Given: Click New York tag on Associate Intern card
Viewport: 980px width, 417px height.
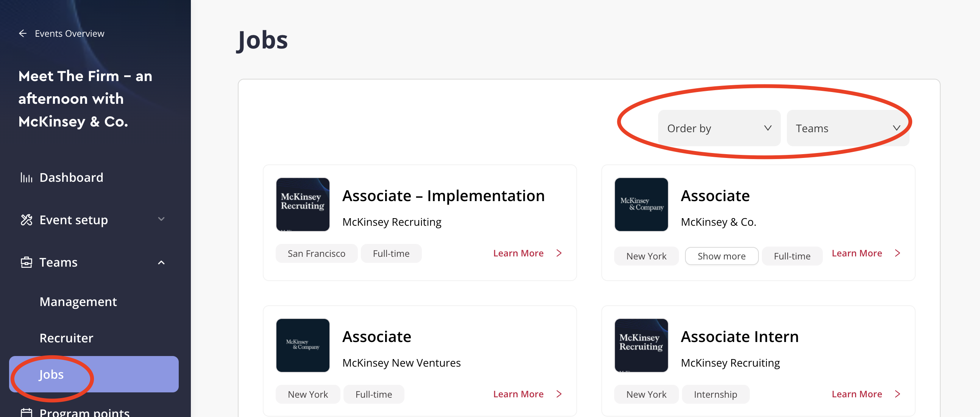Looking at the screenshot, I should pos(646,394).
